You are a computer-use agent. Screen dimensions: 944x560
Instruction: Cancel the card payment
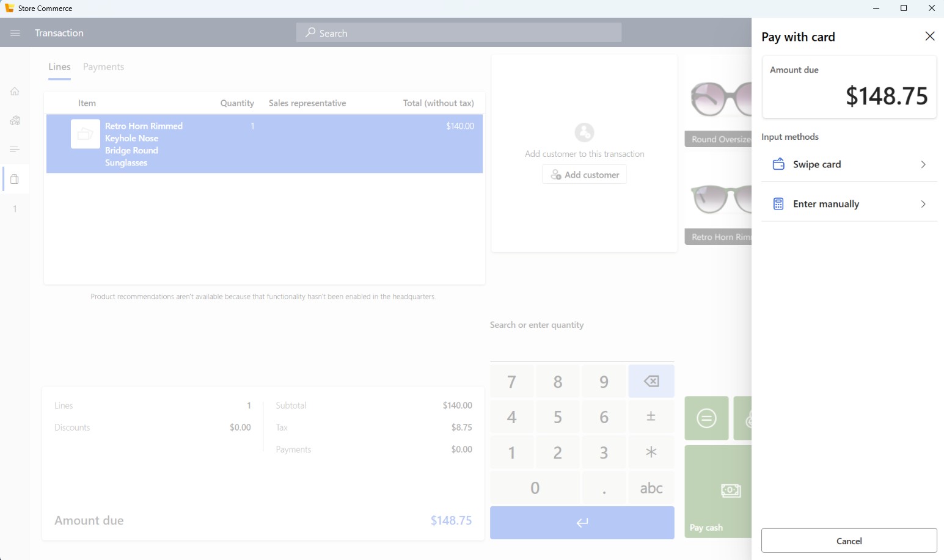[849, 540]
